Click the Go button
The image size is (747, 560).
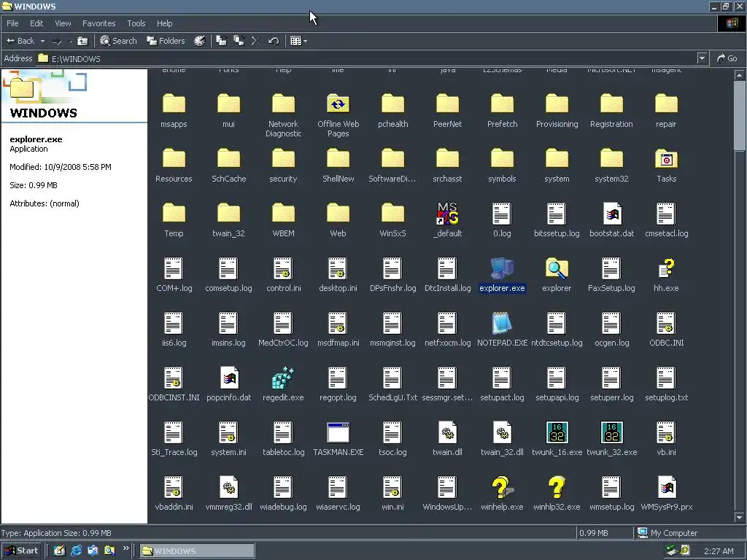[727, 58]
